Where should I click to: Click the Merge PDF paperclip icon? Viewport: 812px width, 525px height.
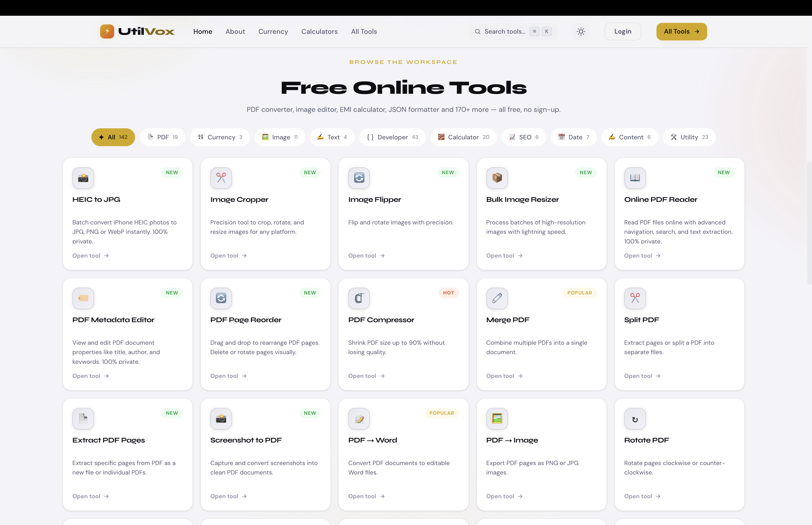(497, 298)
